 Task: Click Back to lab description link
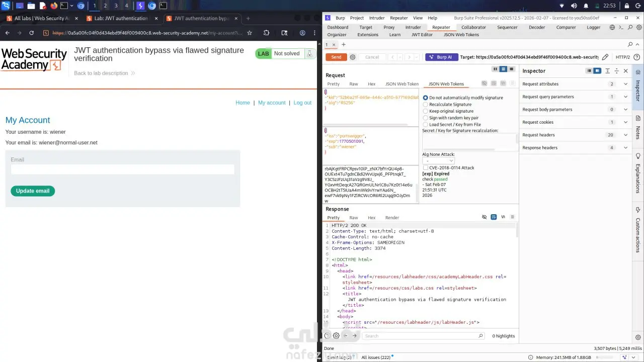click(x=105, y=73)
